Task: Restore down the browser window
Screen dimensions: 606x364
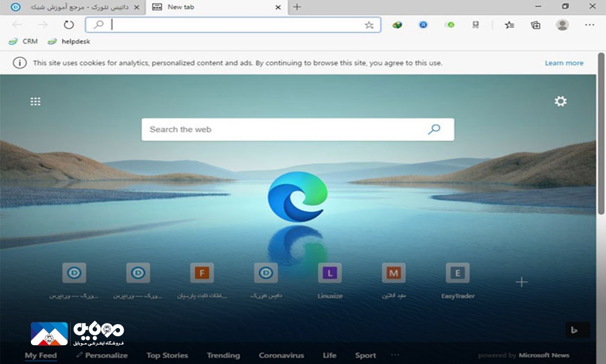Action: click(566, 6)
